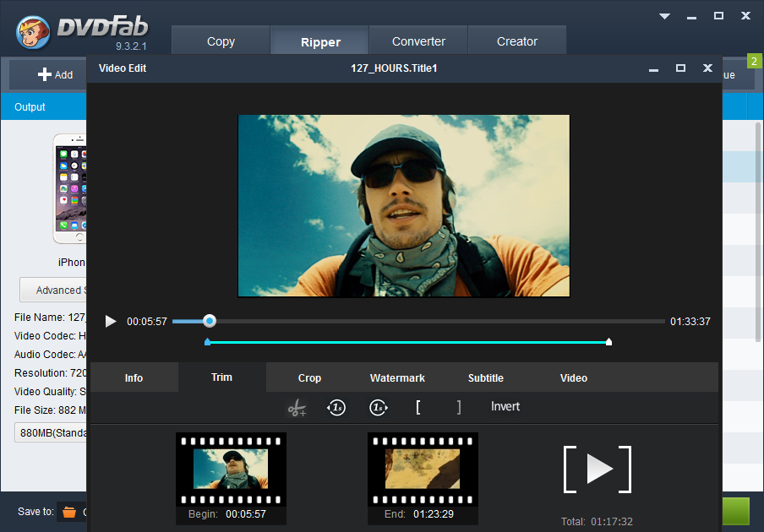Image resolution: width=764 pixels, height=532 pixels.
Task: Go to the Subtitle tab
Action: click(x=485, y=377)
